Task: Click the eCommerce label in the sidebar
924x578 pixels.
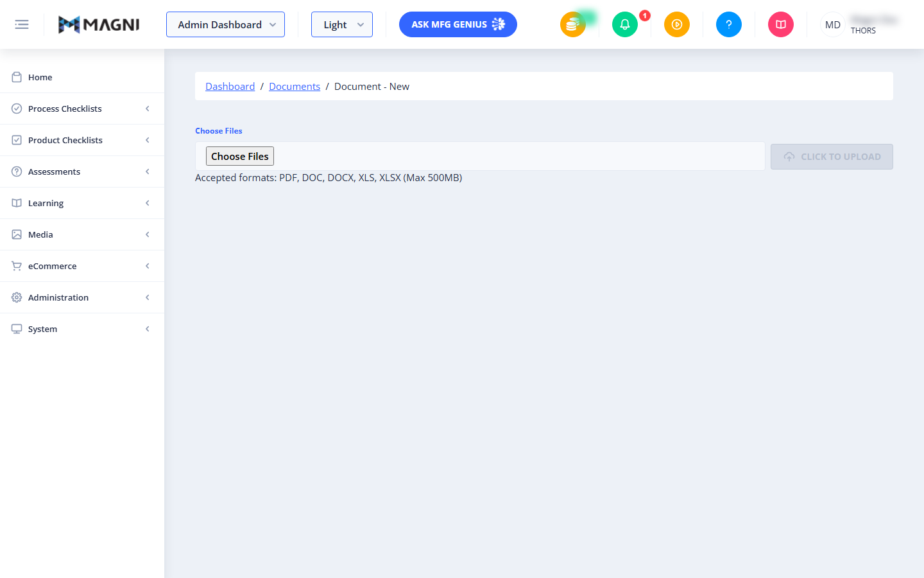Action: pyautogui.click(x=52, y=266)
